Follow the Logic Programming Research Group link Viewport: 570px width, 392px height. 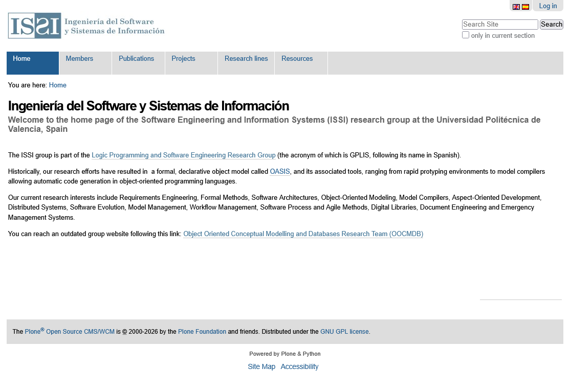[183, 155]
